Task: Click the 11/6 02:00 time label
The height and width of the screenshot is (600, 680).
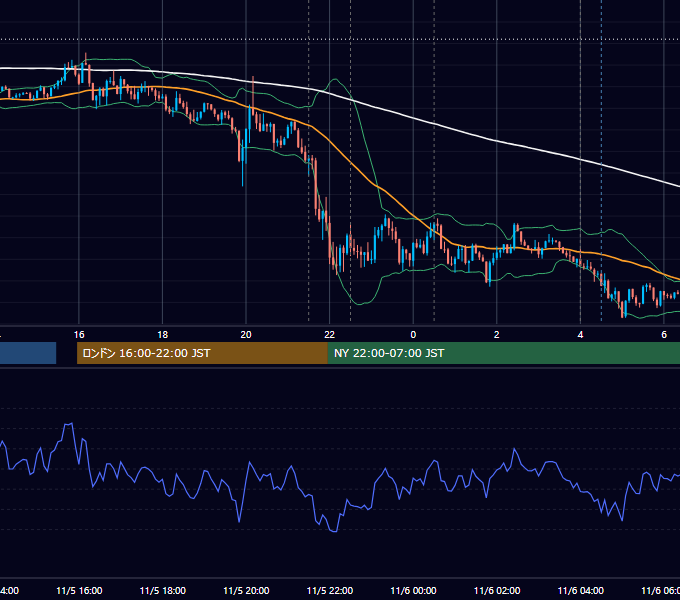Action: click(497, 590)
